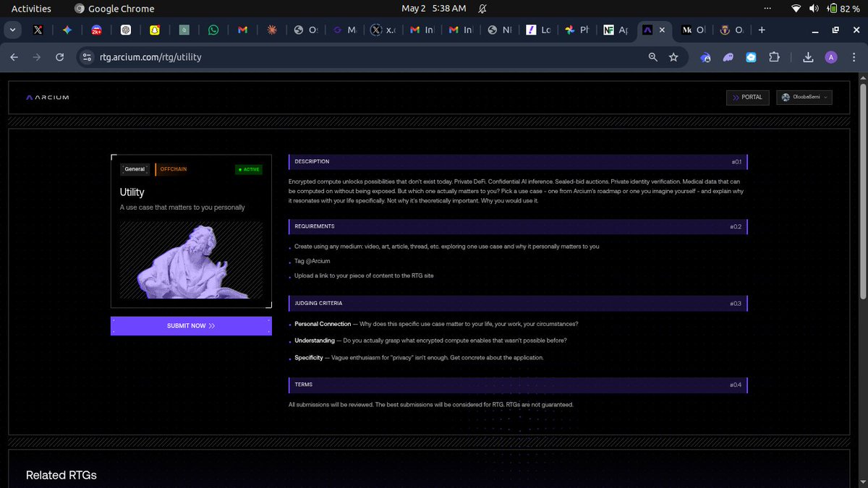Open the Google Chrome app menu
This screenshot has width=868, height=488.
[x=115, y=9]
